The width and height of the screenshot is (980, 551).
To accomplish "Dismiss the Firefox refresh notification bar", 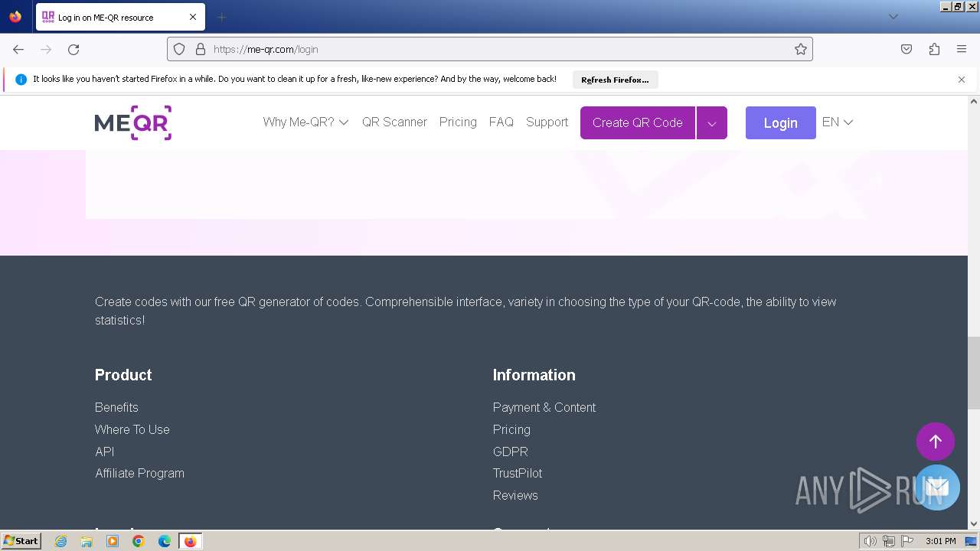I will pos(962,80).
